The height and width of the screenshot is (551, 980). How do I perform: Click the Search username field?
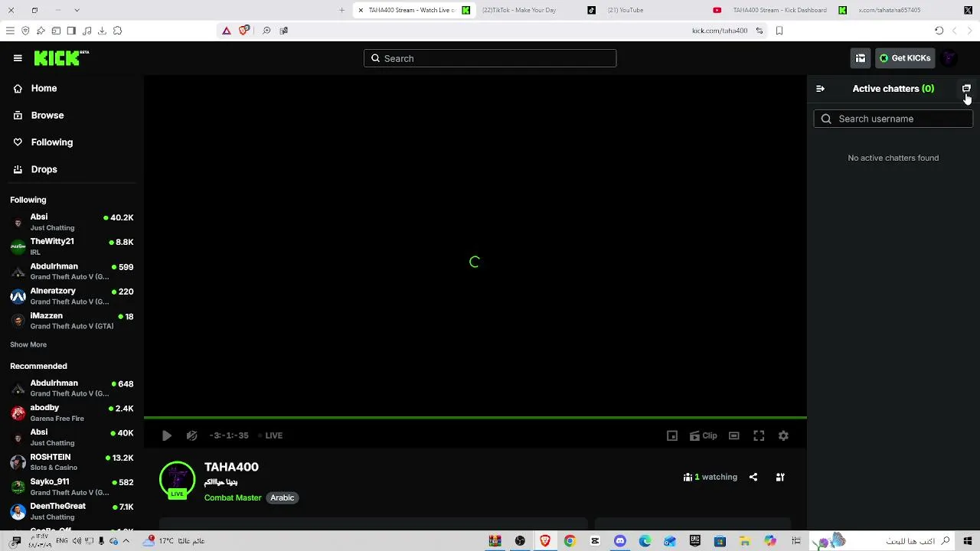[x=893, y=119]
